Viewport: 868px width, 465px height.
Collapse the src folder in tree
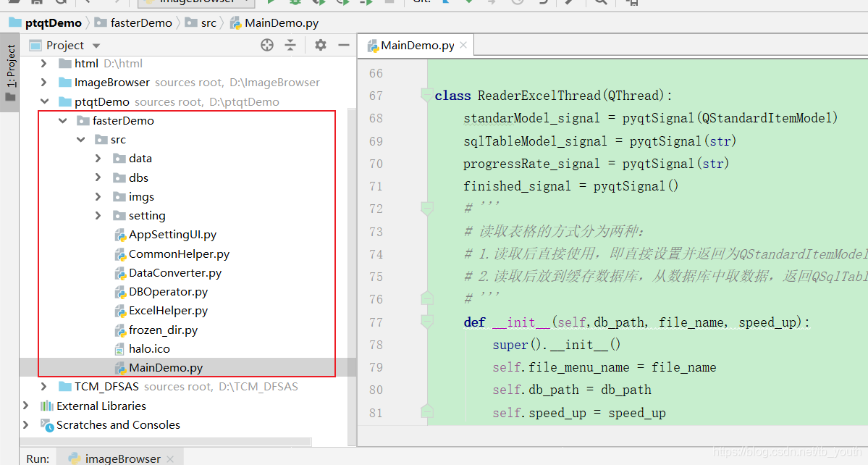81,140
